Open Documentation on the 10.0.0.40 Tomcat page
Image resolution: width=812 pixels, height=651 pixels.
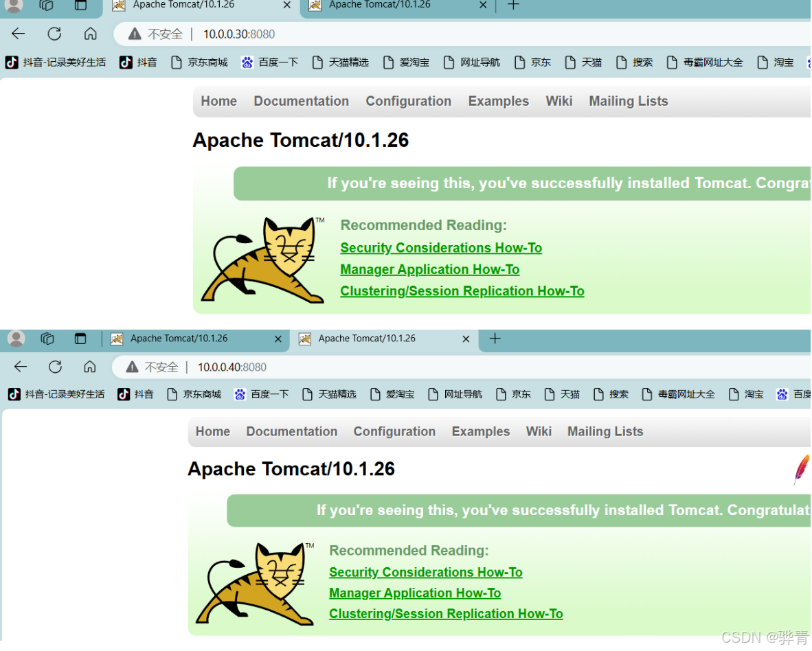point(291,431)
